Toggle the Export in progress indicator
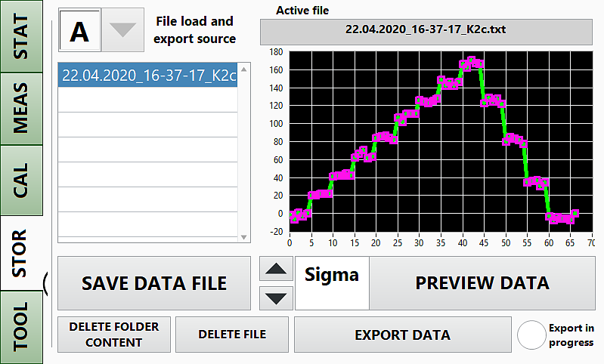The height and width of the screenshot is (364, 604). (531, 335)
